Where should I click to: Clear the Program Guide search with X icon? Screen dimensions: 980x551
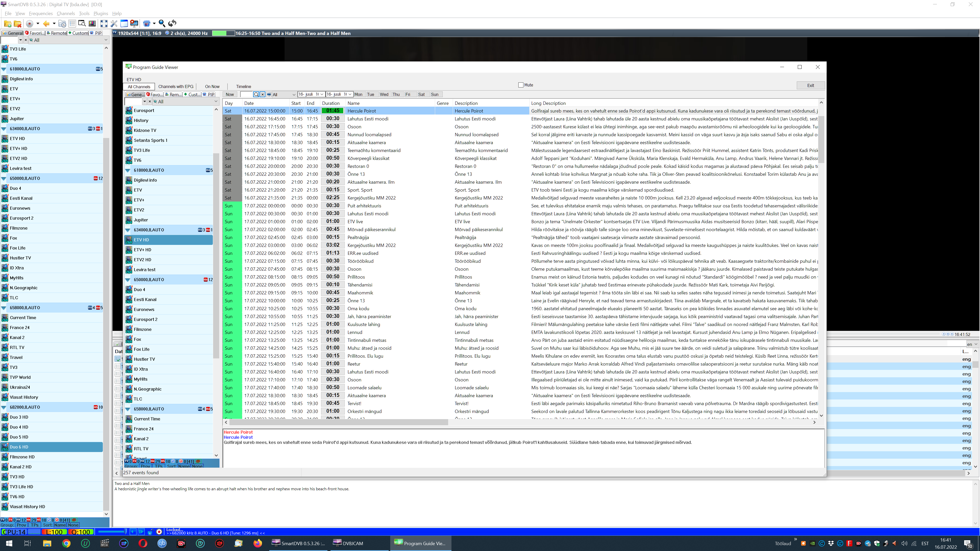(x=262, y=94)
